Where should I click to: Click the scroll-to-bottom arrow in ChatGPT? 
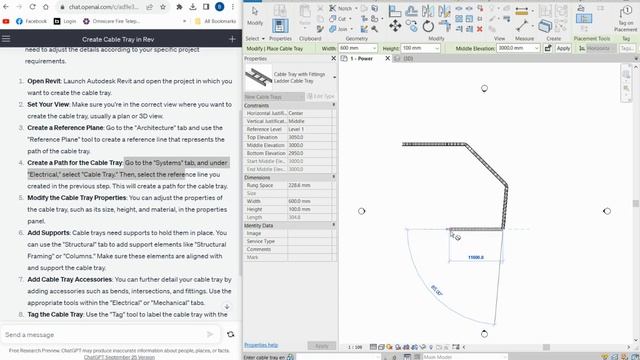point(227,307)
